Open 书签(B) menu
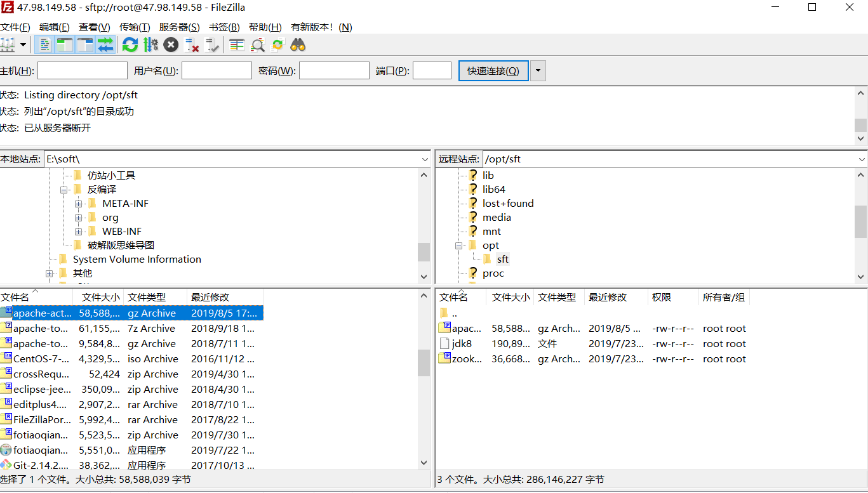868x493 pixels. point(224,27)
